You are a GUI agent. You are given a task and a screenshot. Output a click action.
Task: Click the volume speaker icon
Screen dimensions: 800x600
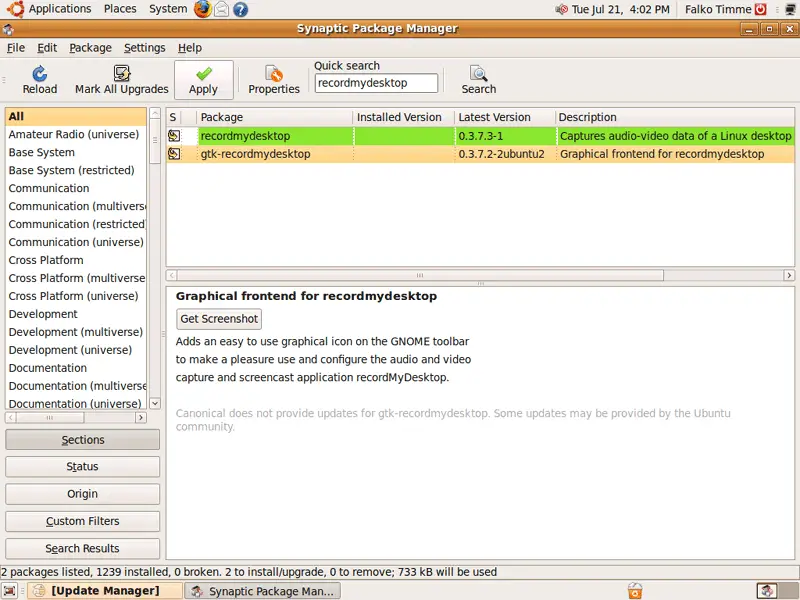pos(561,9)
